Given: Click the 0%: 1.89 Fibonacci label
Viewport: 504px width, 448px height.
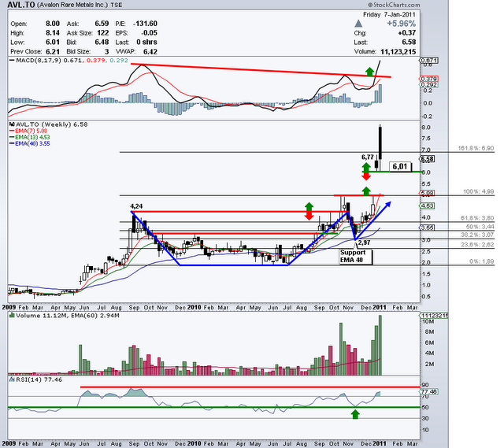Looking at the screenshot, I should click(x=481, y=261).
